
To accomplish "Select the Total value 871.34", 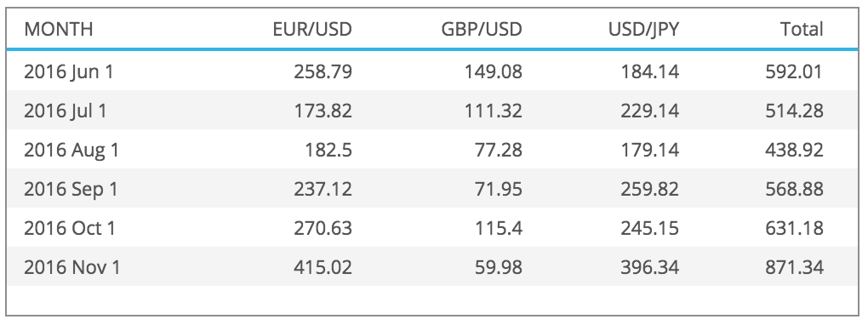I will [x=794, y=267].
